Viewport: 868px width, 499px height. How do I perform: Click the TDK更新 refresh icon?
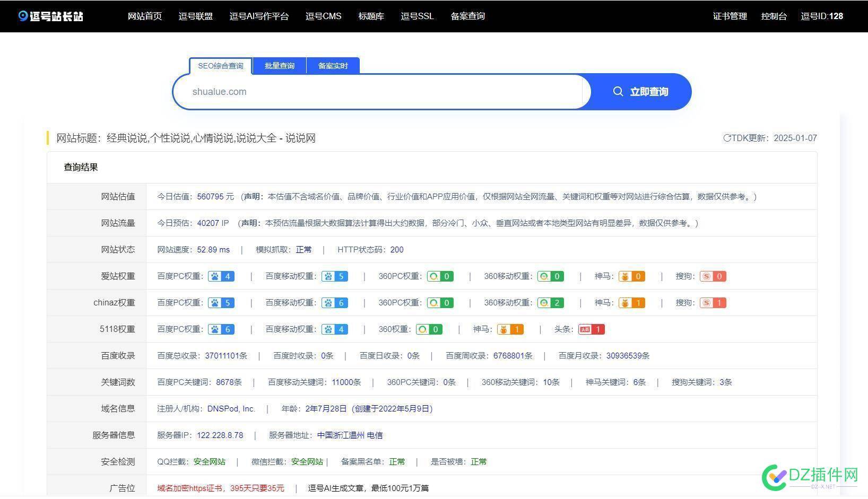coord(727,138)
